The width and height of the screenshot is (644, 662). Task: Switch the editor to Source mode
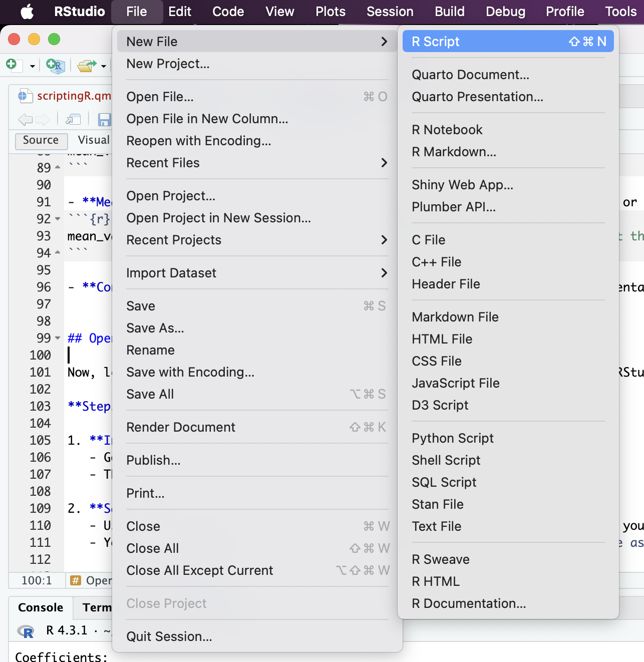click(x=41, y=140)
